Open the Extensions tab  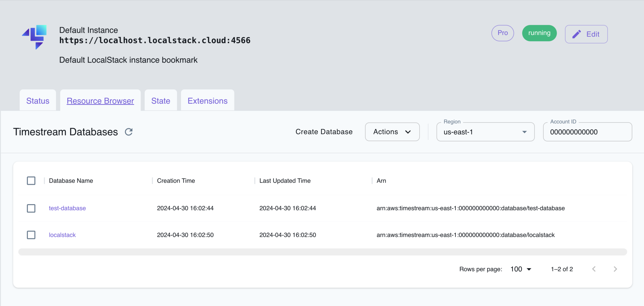click(207, 101)
